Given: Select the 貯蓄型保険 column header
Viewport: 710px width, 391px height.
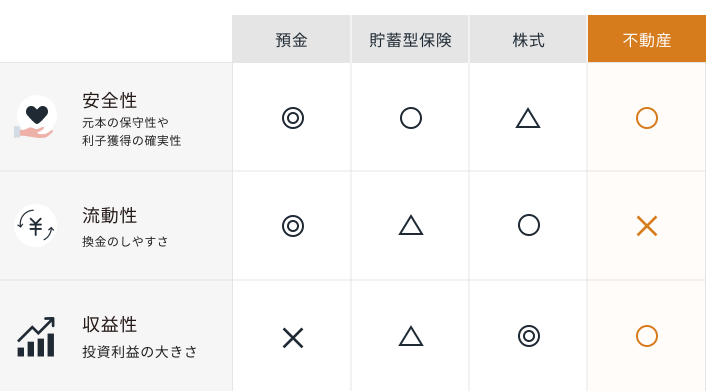Looking at the screenshot, I should [x=410, y=39].
